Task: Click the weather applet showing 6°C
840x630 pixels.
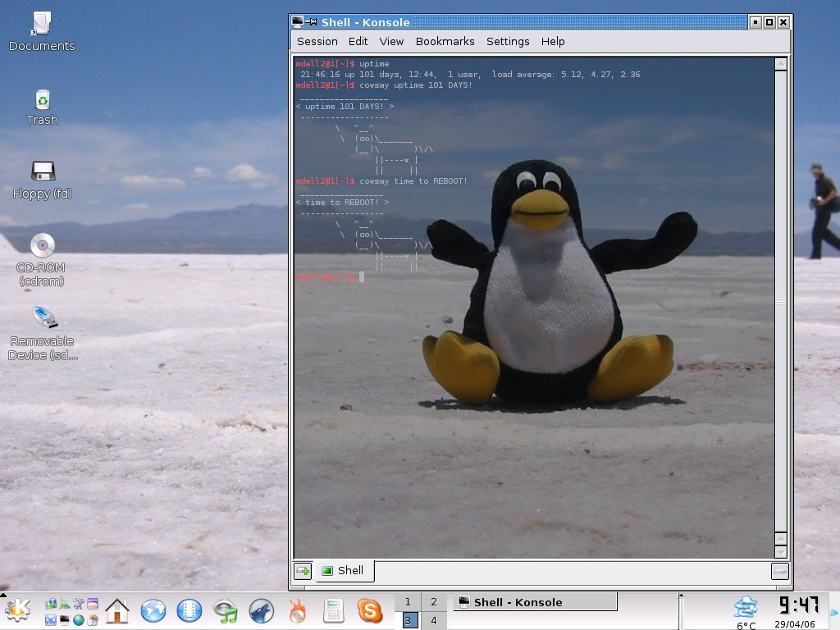Action: [x=746, y=611]
